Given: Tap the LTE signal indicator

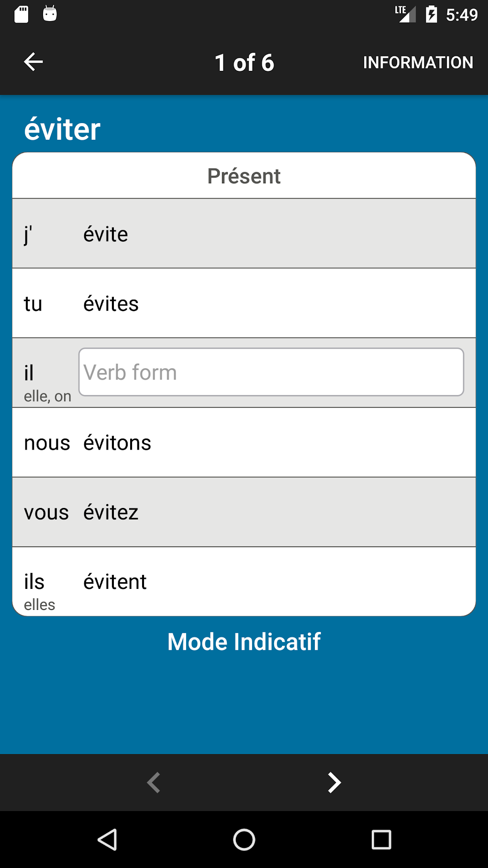Looking at the screenshot, I should pyautogui.click(x=405, y=14).
